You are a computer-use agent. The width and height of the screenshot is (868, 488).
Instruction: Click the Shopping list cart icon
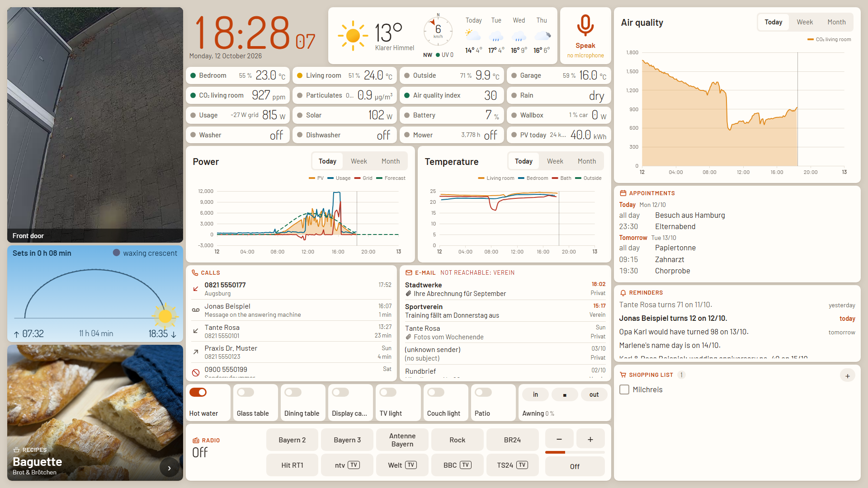point(623,375)
